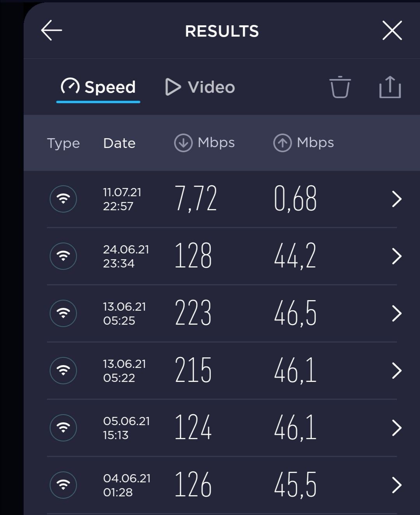Open details chevron for 13.06.21 05:22
This screenshot has height=515, width=420.
point(396,371)
